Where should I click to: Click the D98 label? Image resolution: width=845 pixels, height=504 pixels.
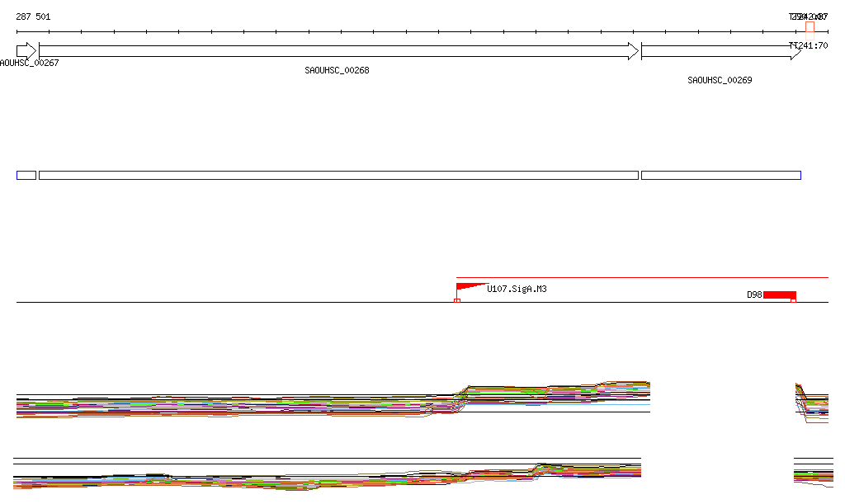pos(754,294)
